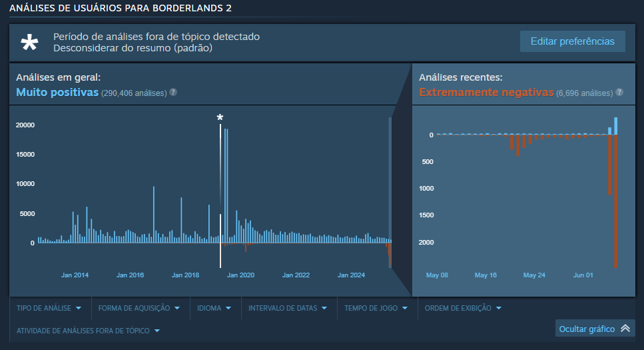Click the 10000 y-axis value

(25, 184)
